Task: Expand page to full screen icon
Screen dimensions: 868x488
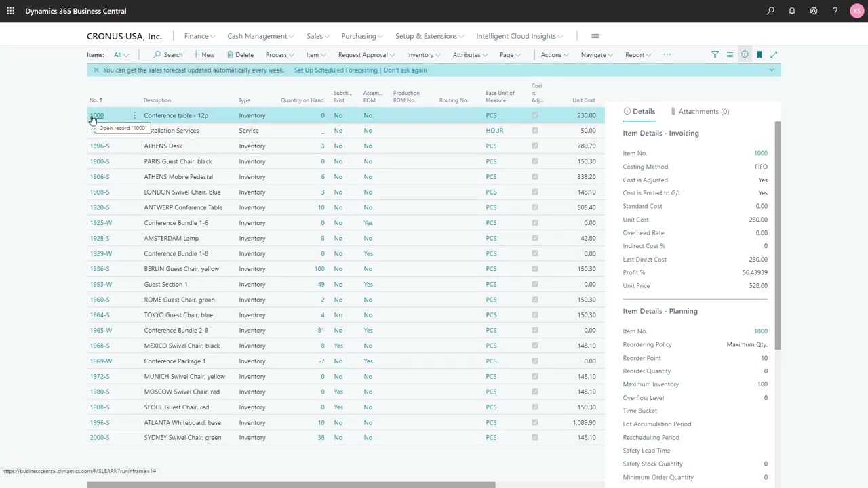Action: point(774,54)
